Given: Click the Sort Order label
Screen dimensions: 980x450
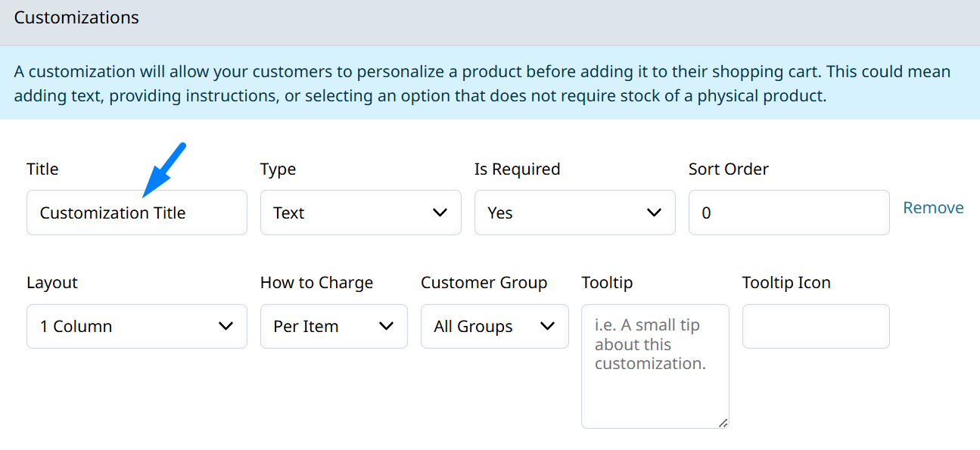Looking at the screenshot, I should point(728,169).
